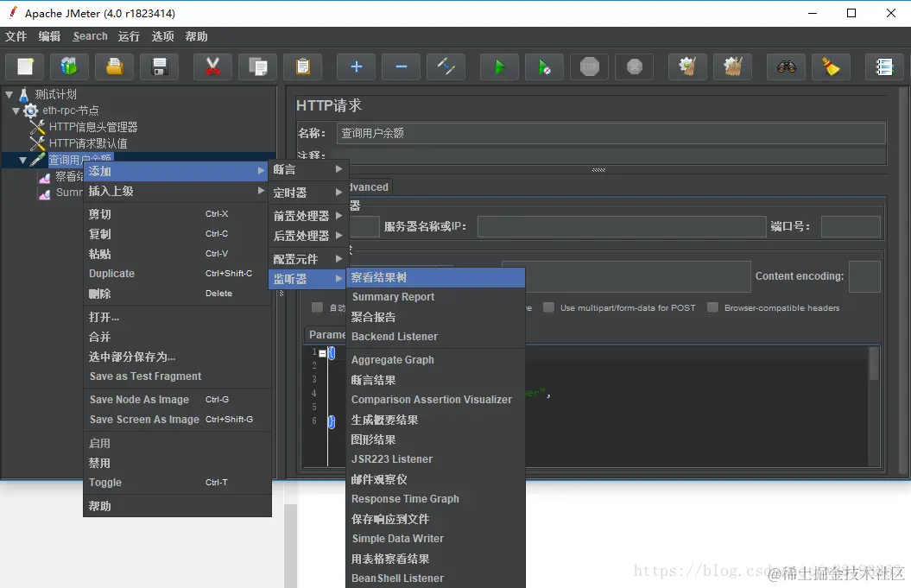911x588 pixels.
Task: Click the Clear All results icon
Action: [x=732, y=66]
